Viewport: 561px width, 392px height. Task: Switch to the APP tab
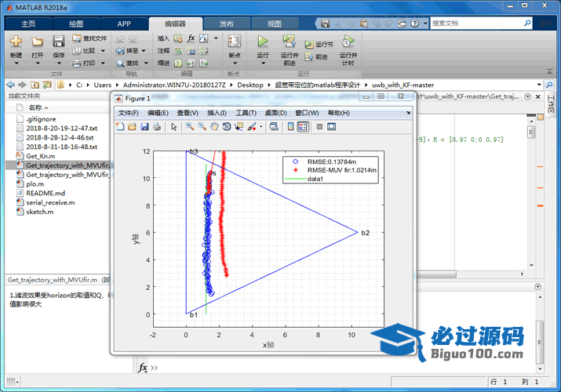pyautogui.click(x=124, y=24)
